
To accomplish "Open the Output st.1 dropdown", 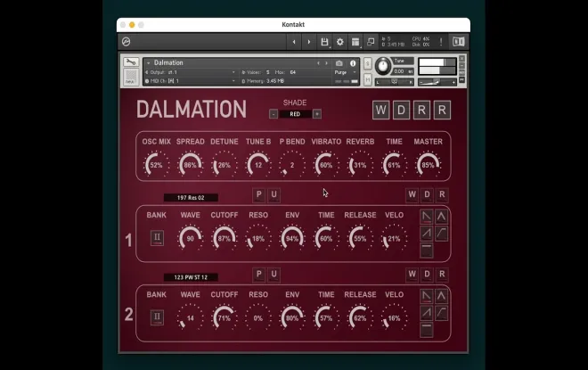I will pos(192,72).
